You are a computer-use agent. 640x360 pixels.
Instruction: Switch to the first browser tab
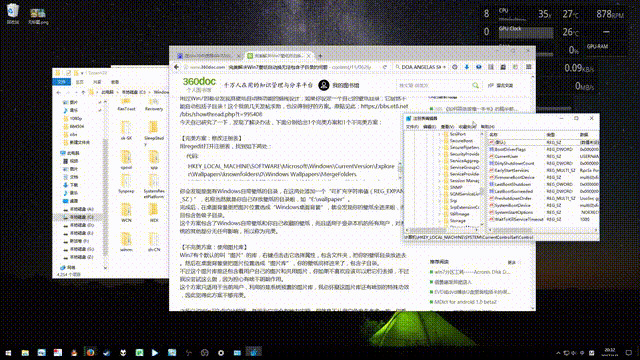pyautogui.click(x=208, y=56)
